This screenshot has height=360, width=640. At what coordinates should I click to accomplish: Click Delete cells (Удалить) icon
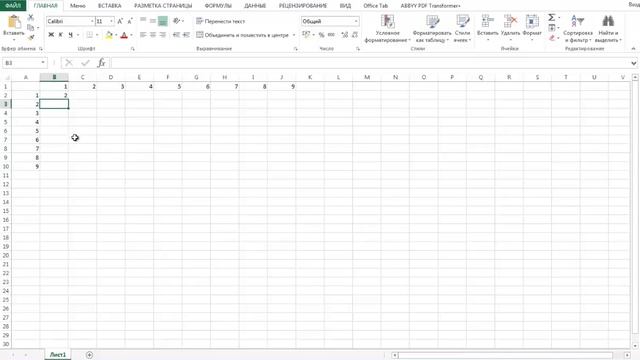pyautogui.click(x=510, y=27)
